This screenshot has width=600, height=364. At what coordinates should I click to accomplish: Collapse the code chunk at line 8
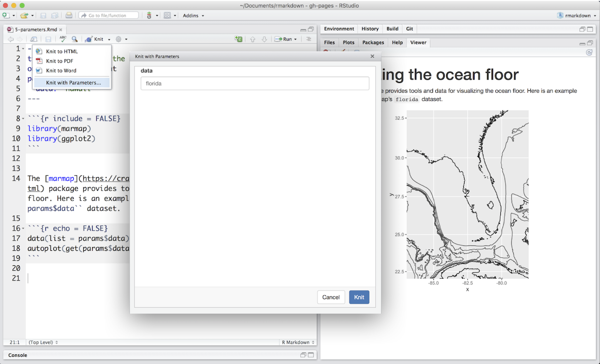[x=23, y=119]
